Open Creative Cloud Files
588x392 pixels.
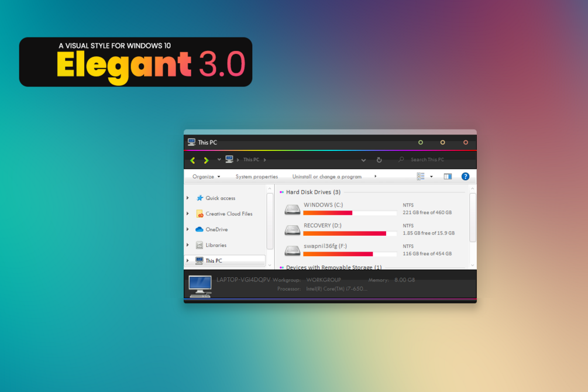coord(229,214)
